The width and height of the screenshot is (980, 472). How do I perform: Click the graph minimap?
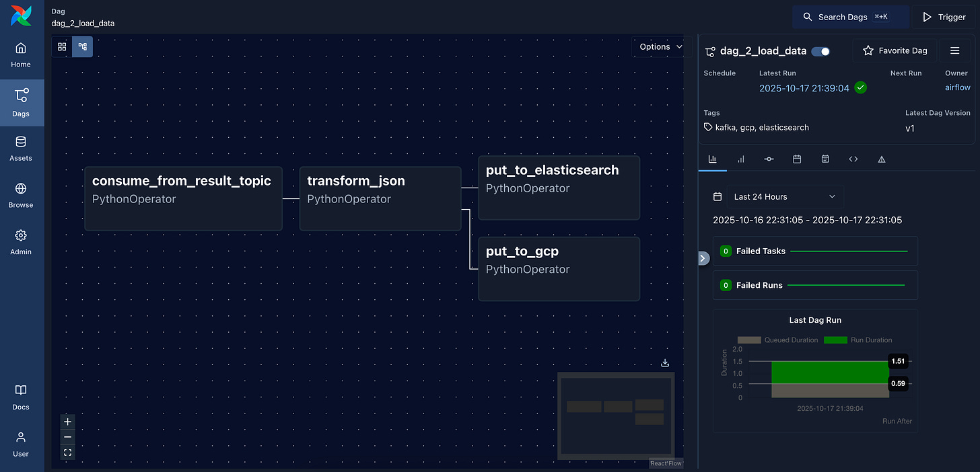616,416
